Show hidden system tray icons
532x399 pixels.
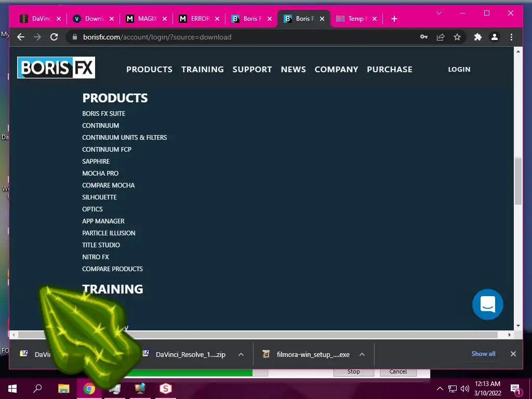440,389
